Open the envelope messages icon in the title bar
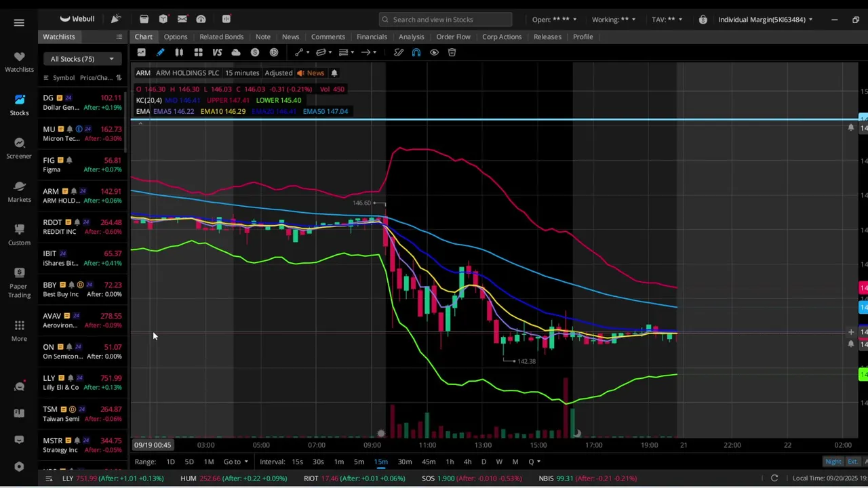The image size is (868, 488). (182, 19)
